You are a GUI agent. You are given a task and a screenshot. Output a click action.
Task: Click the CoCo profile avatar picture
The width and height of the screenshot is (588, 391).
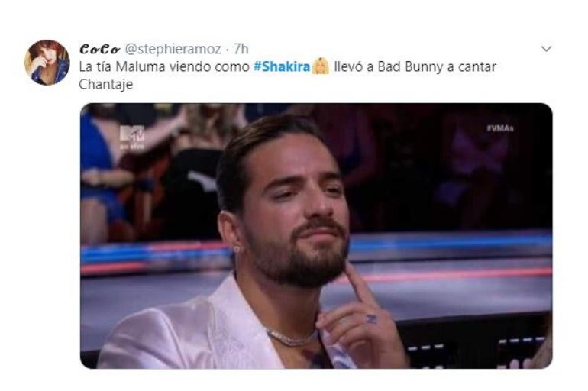(x=47, y=62)
